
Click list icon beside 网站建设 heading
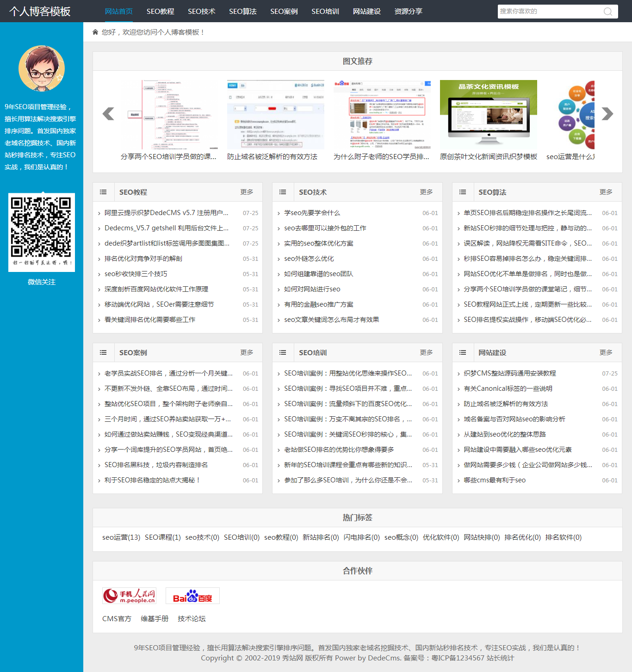click(462, 352)
